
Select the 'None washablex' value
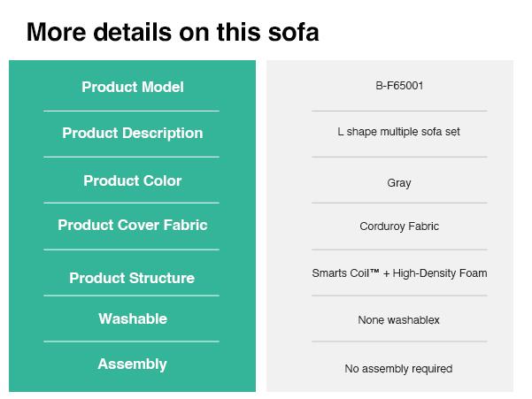[399, 319]
